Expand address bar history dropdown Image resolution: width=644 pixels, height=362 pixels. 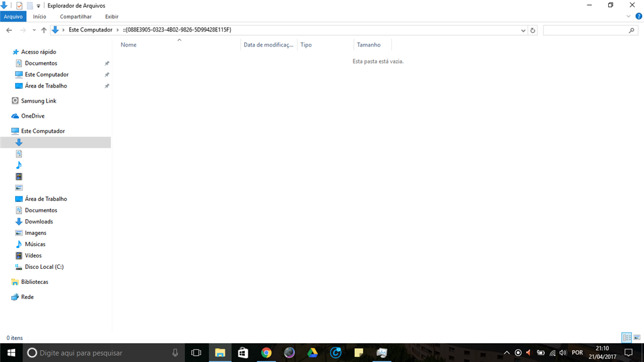coord(523,30)
